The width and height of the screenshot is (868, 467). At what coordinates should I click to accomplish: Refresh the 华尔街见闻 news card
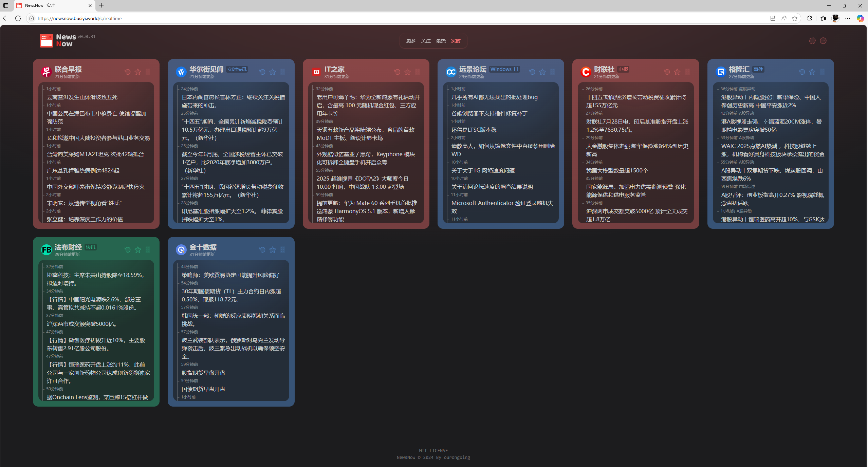262,72
